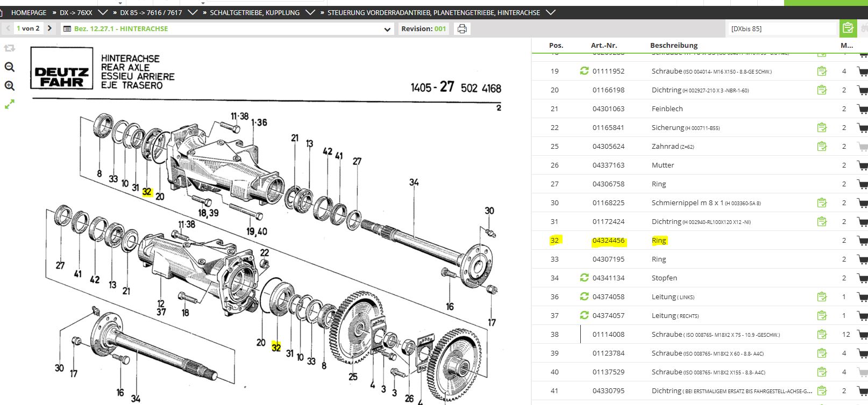The width and height of the screenshot is (868, 405).
Task: Select position 32 label in upper diagram
Action: tap(147, 192)
